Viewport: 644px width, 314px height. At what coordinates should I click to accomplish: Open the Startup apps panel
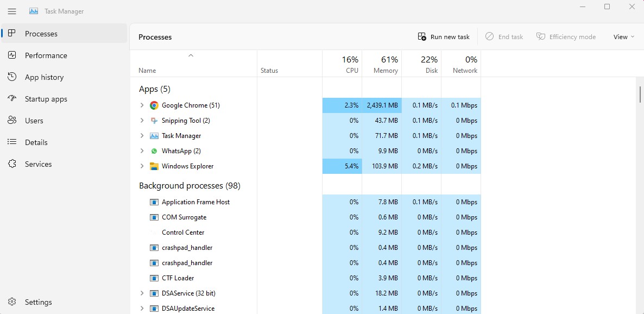(x=11, y=98)
